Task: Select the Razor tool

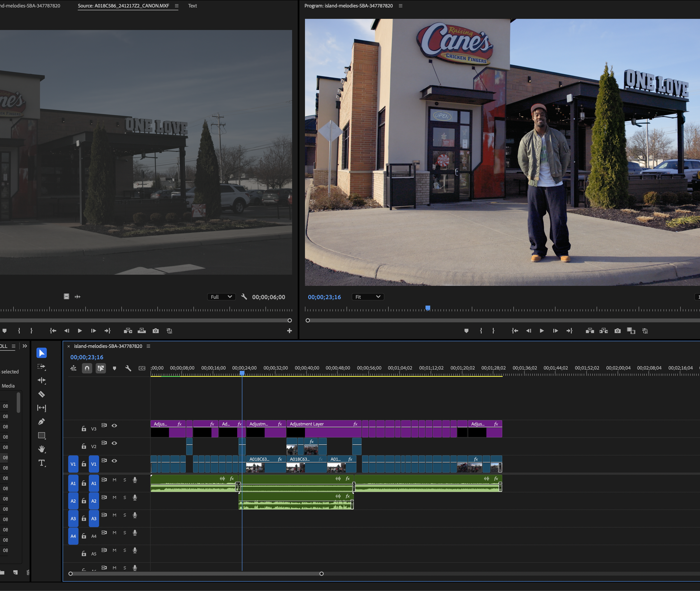Action: [x=41, y=394]
